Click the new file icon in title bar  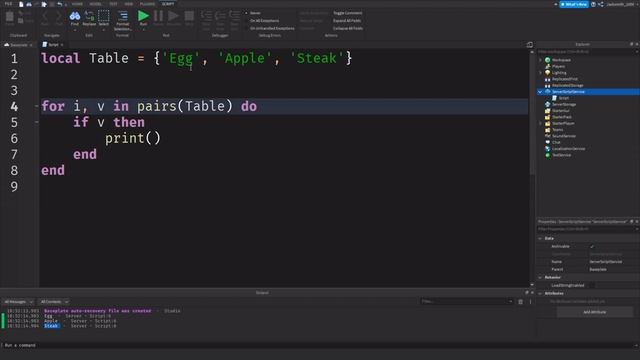tap(21, 4)
